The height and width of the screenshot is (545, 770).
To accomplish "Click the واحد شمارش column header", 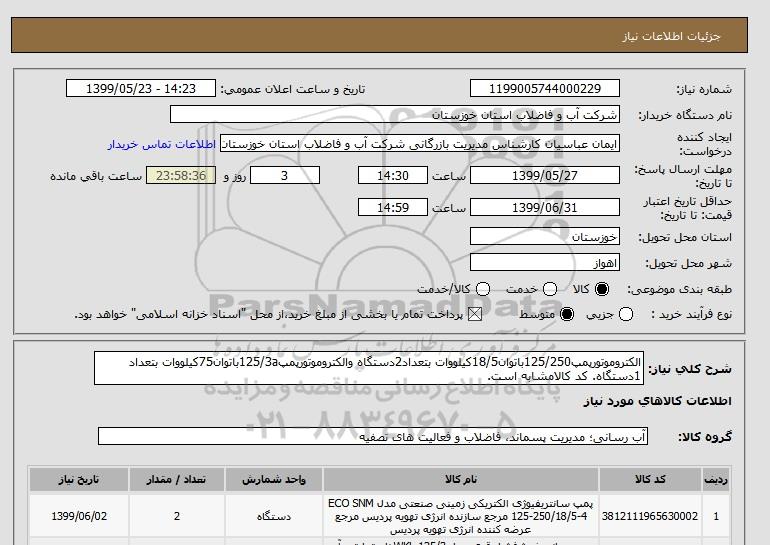I will [274, 480].
